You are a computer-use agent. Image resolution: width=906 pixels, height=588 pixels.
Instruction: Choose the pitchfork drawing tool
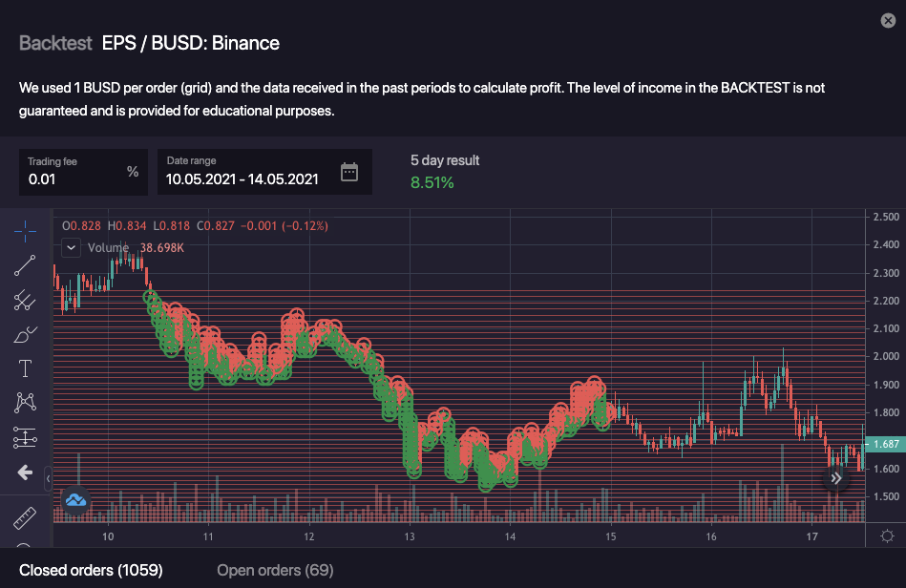25,301
